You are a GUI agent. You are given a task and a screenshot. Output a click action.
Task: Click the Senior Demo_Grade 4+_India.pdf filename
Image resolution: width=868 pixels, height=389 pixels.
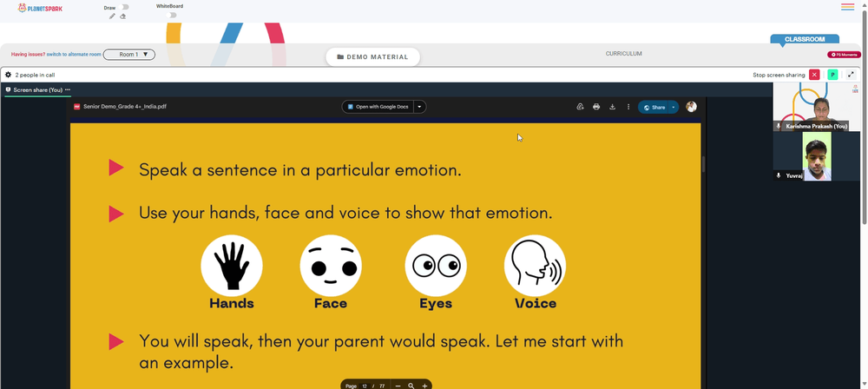pyautogui.click(x=124, y=107)
